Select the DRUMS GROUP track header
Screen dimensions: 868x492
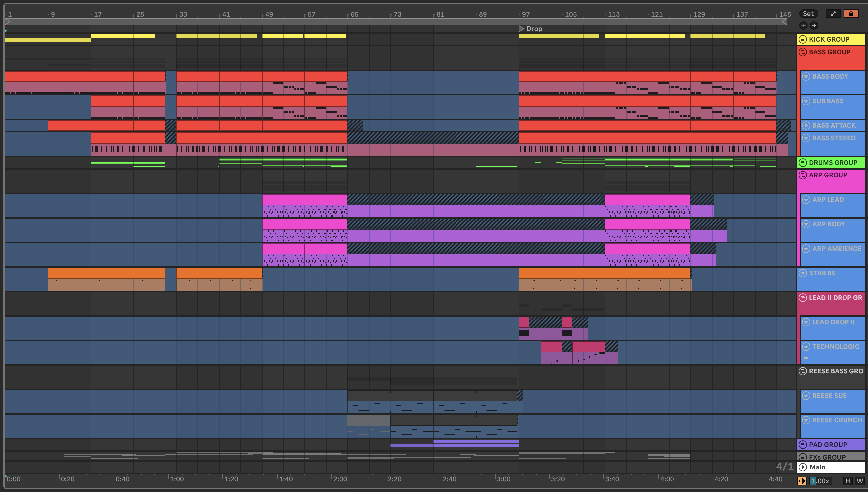(x=833, y=163)
